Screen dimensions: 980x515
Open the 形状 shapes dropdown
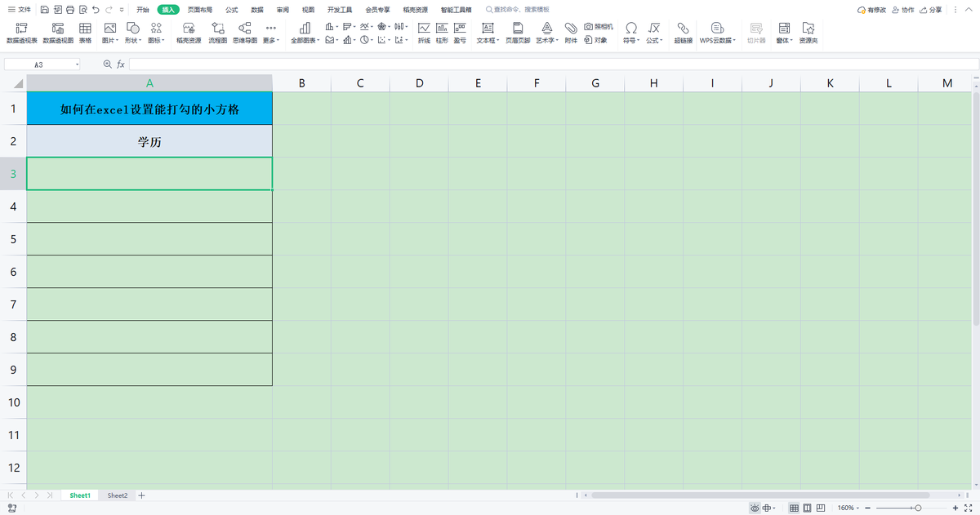click(132, 33)
